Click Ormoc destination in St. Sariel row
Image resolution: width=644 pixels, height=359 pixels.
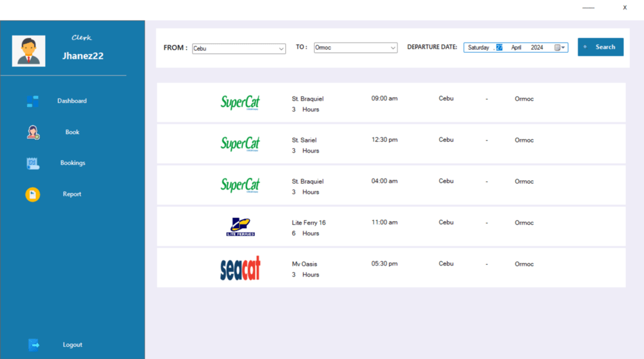click(524, 141)
